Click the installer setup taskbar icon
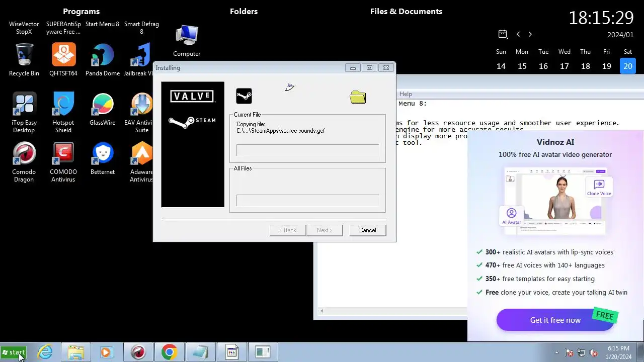This screenshot has width=644, height=362. (x=231, y=352)
